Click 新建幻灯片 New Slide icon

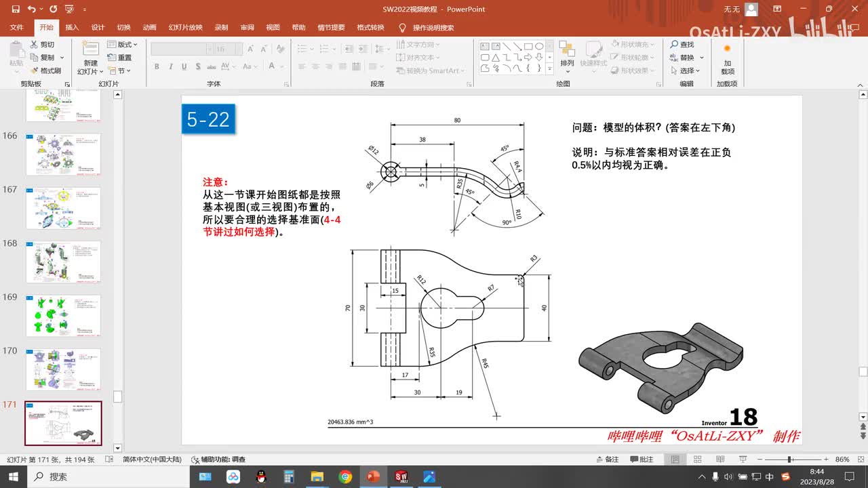[x=90, y=58]
